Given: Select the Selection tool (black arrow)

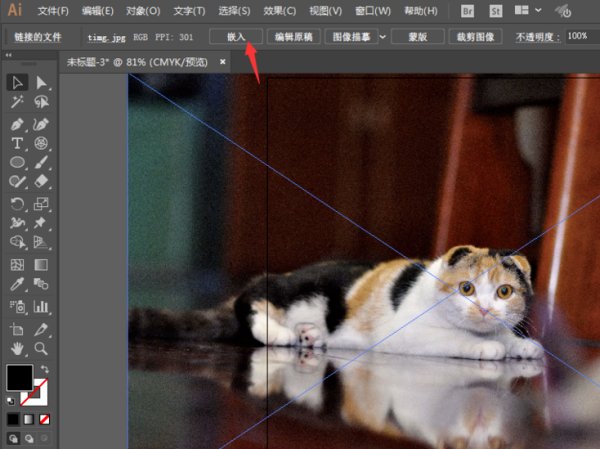Looking at the screenshot, I should [17, 82].
